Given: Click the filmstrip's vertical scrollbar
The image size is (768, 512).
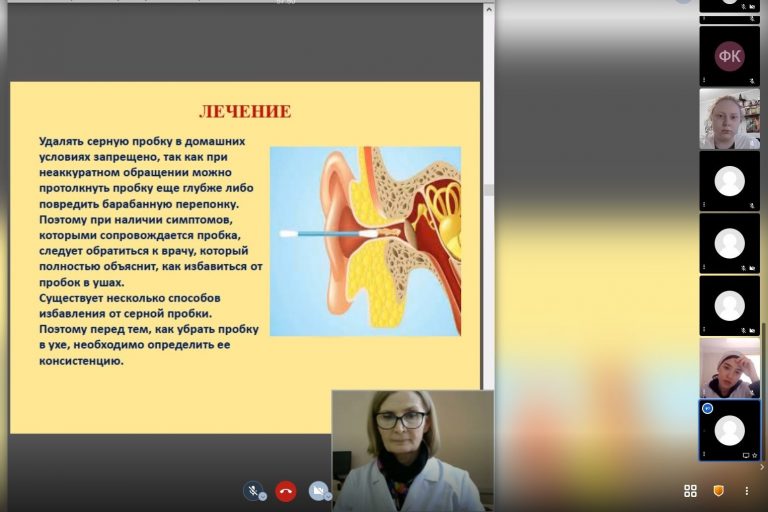Looking at the screenshot, I should pos(763,390).
